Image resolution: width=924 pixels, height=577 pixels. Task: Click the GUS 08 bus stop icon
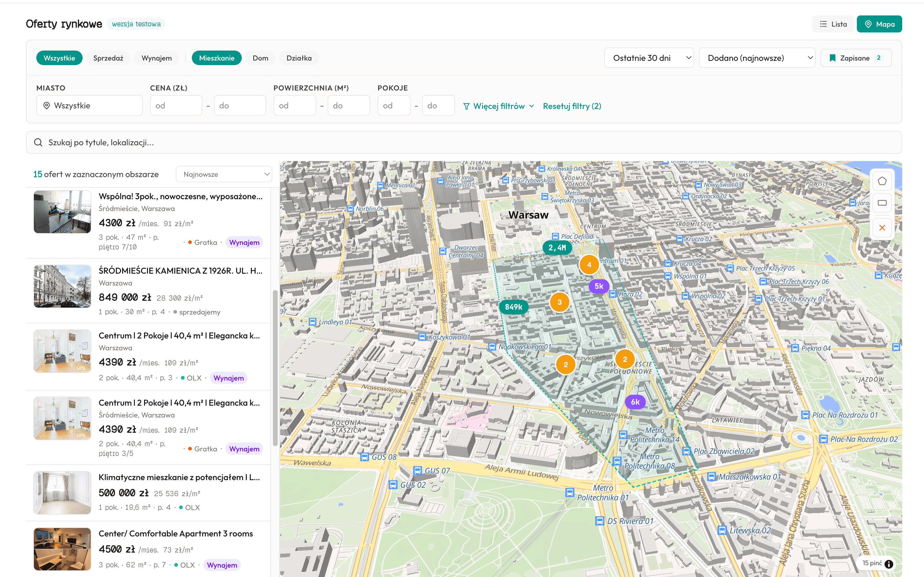tap(365, 457)
